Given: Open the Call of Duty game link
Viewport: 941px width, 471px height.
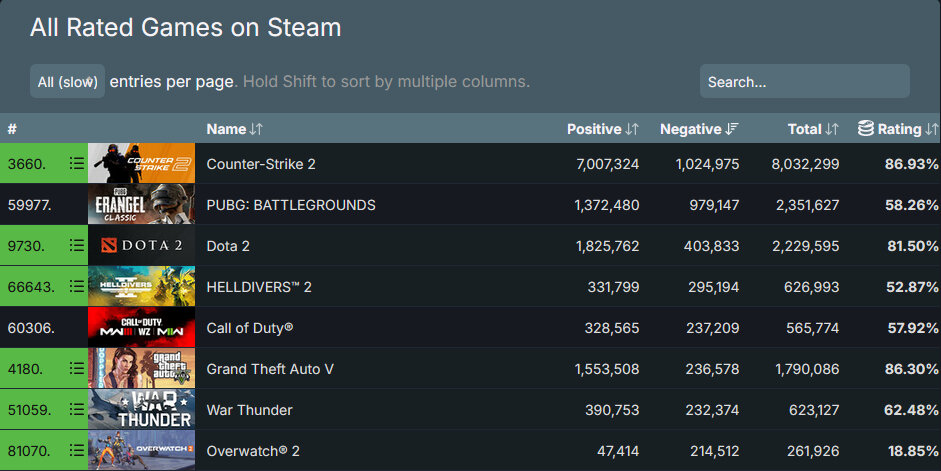Looking at the screenshot, I should [250, 328].
